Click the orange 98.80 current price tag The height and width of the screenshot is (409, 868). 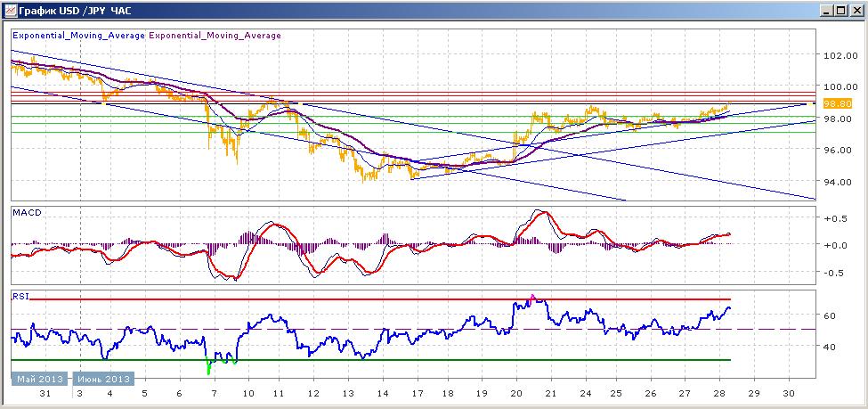[837, 103]
